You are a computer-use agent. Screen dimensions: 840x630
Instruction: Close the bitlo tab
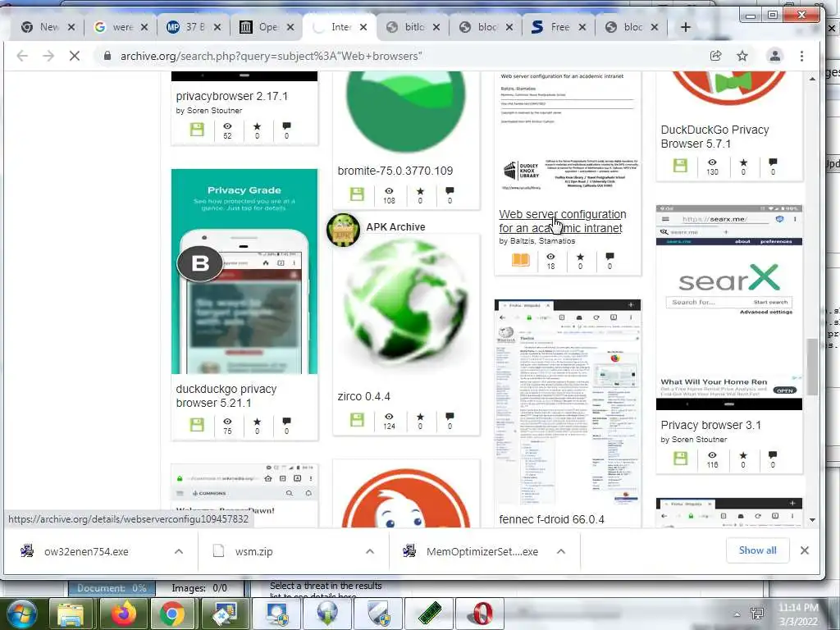(436, 27)
